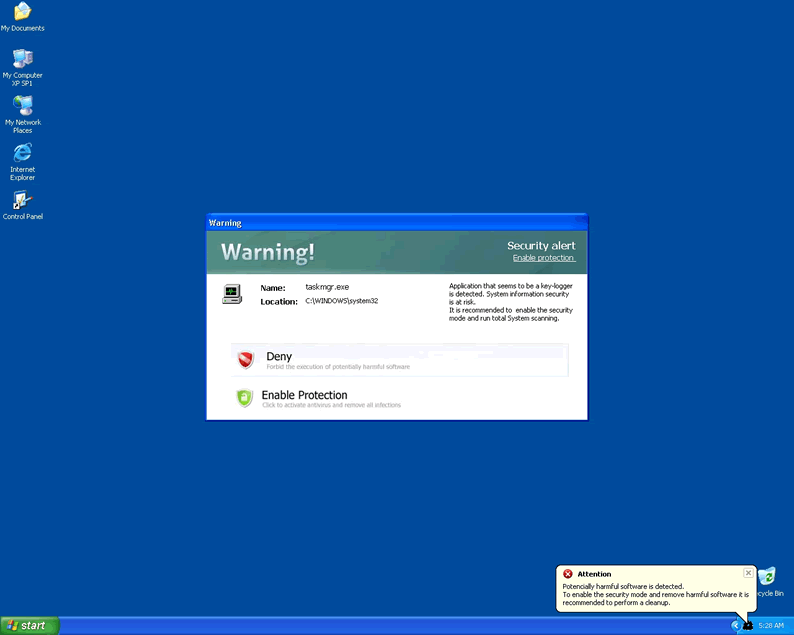Select the Recycle Bin desktop icon
794x635 pixels.
pyautogui.click(x=767, y=577)
